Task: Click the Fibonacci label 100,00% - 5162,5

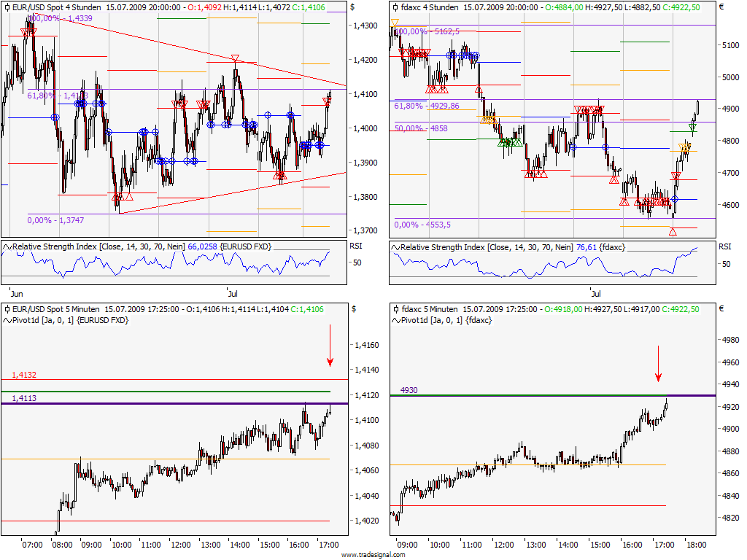Action: pyautogui.click(x=427, y=32)
